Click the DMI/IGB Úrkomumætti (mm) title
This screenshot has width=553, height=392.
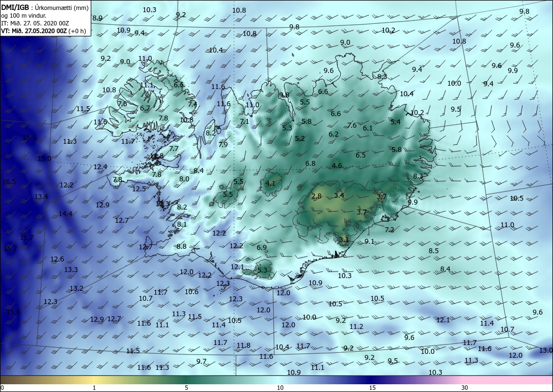pos(45,7)
